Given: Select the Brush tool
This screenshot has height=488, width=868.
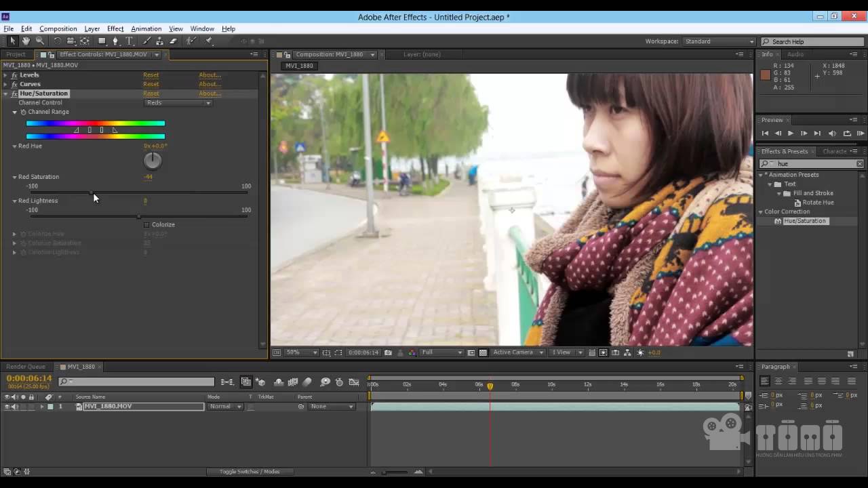Looking at the screenshot, I should pos(146,41).
